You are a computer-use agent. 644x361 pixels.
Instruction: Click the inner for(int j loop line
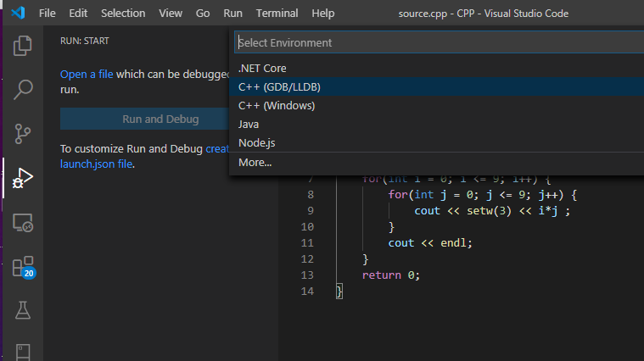[x=483, y=194]
